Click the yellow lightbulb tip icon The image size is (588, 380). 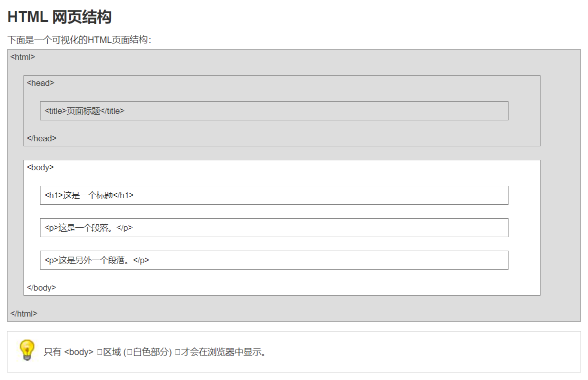pyautogui.click(x=26, y=350)
